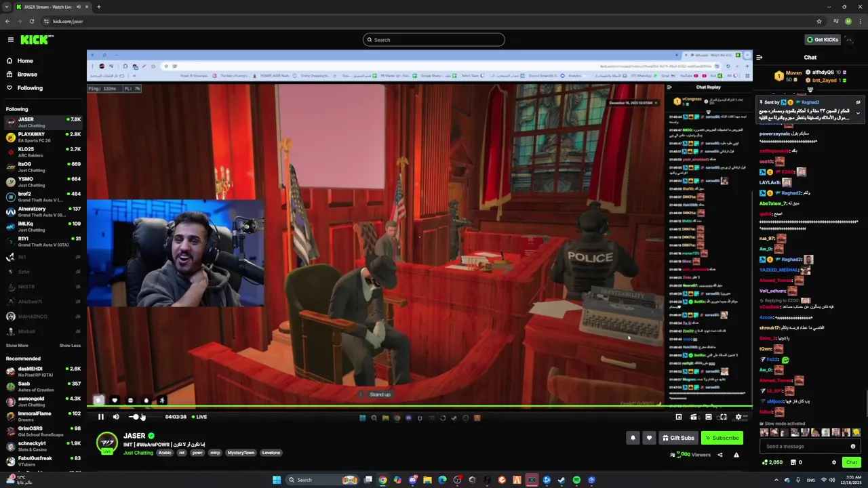Open schneckyirl recommended channel
Screen dimensions: 868x488
[43, 446]
